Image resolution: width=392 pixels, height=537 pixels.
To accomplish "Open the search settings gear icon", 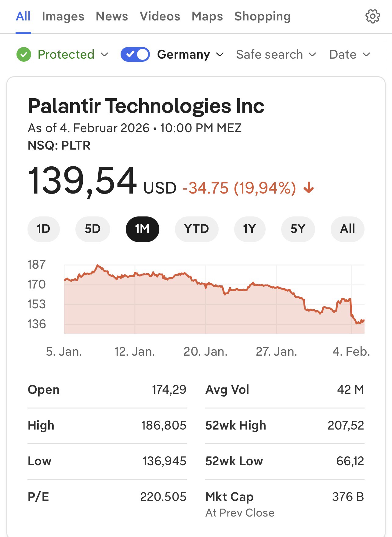I will [372, 16].
